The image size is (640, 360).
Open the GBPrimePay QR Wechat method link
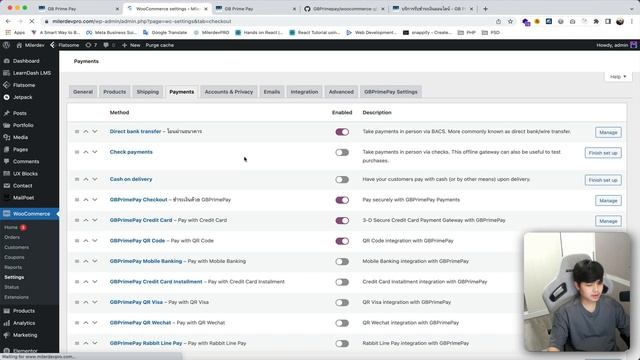click(140, 322)
